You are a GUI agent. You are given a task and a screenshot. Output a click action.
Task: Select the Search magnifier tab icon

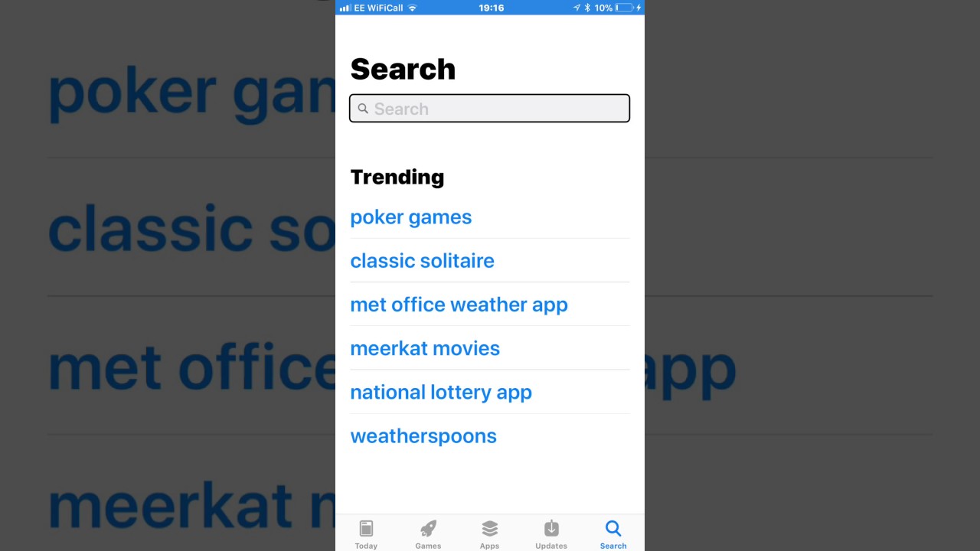613,529
